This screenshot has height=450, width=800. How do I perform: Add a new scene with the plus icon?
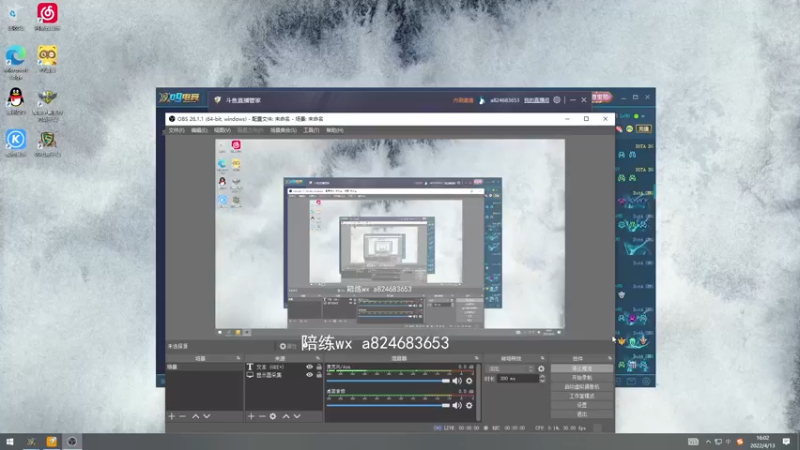coord(171,416)
